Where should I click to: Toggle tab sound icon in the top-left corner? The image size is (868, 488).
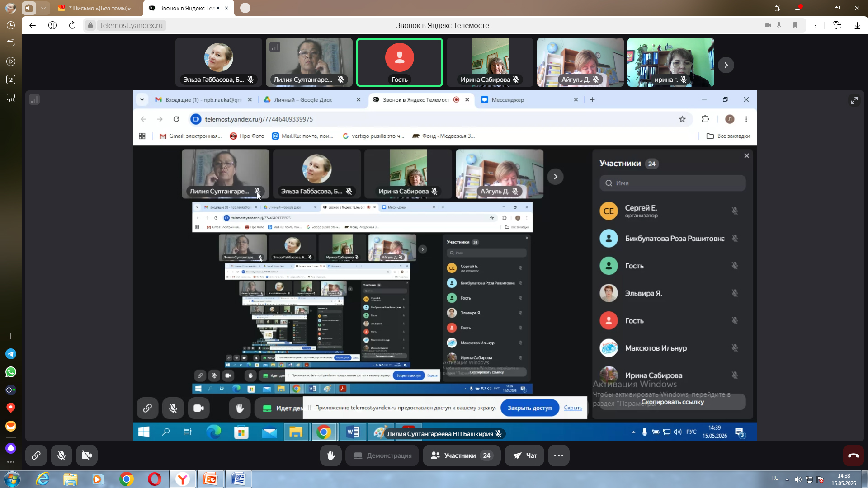[x=29, y=8]
